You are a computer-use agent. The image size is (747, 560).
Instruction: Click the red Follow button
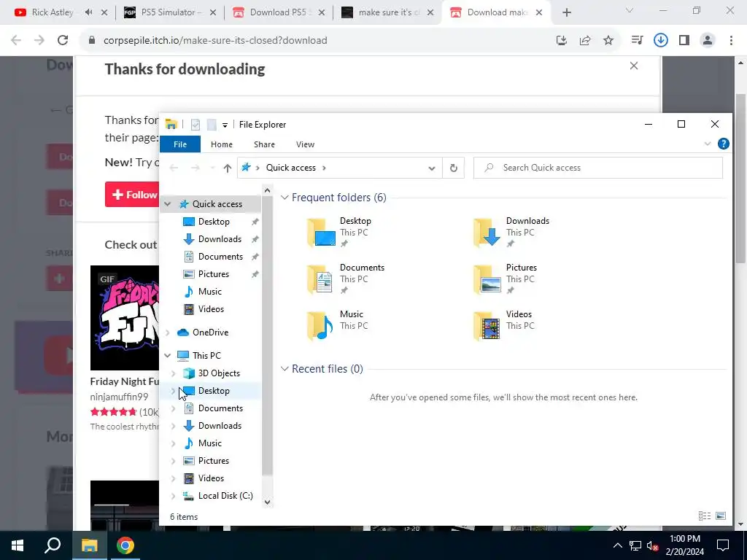click(132, 195)
